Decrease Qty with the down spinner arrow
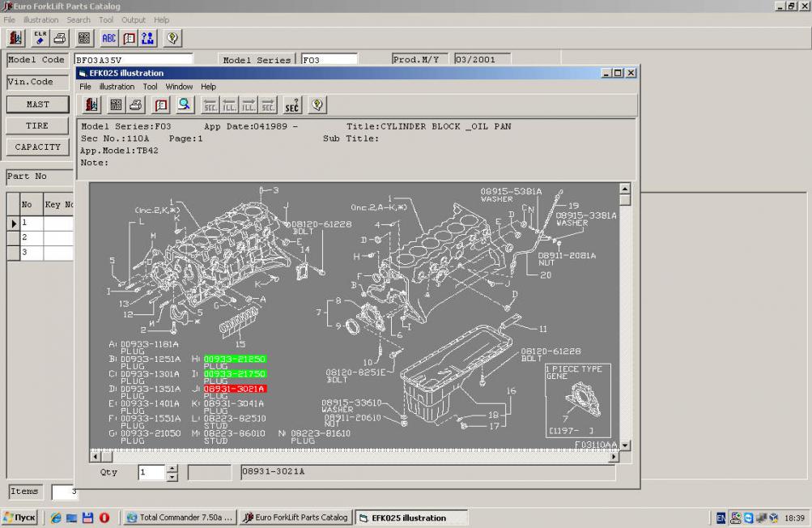The height and width of the screenshot is (528, 812). coord(172,477)
